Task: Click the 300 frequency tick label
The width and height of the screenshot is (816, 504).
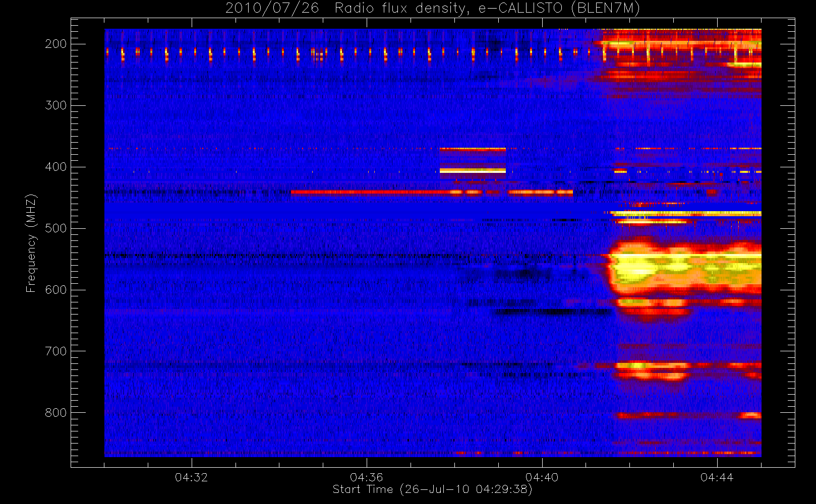Action: (x=55, y=105)
